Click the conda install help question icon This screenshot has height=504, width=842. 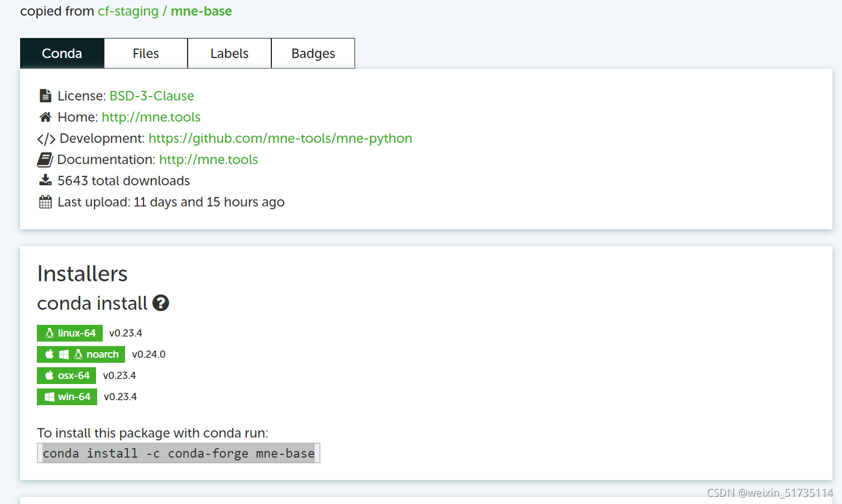[x=161, y=303]
